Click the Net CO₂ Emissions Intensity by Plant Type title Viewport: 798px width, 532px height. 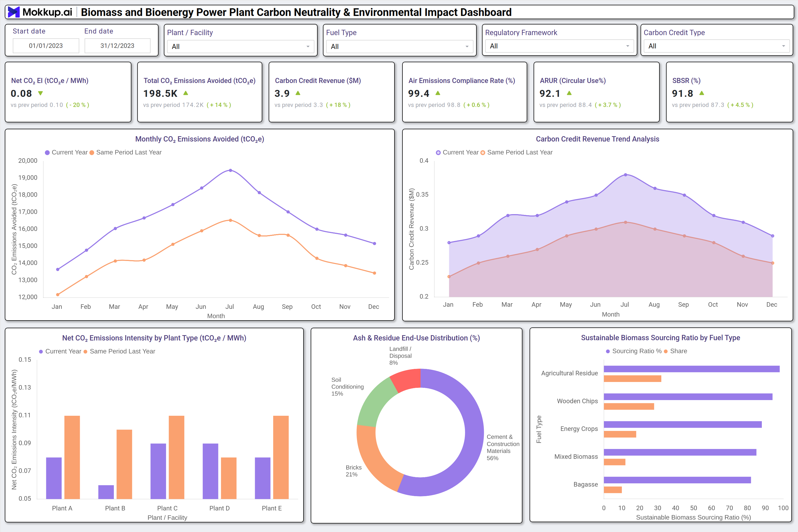click(154, 338)
